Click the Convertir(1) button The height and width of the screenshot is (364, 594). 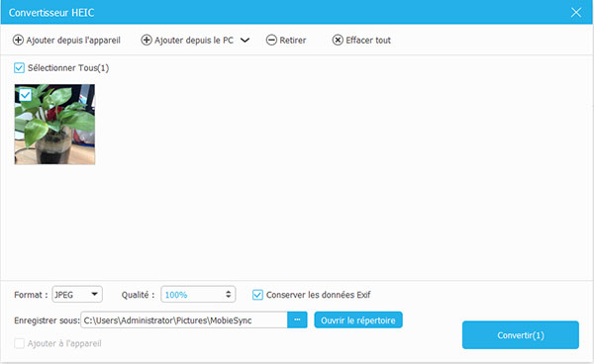[521, 335]
